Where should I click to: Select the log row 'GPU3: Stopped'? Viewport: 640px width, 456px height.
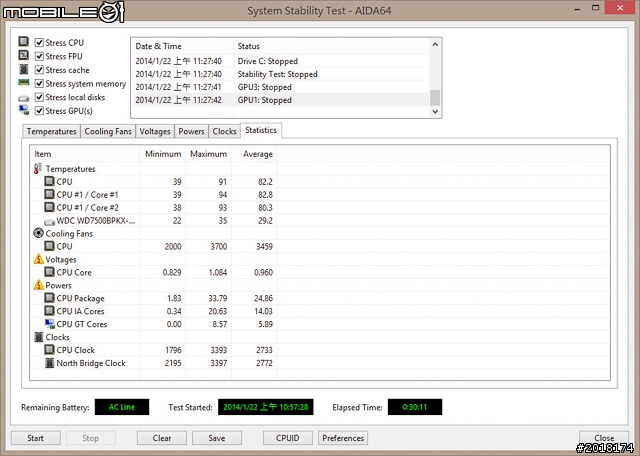(281, 87)
